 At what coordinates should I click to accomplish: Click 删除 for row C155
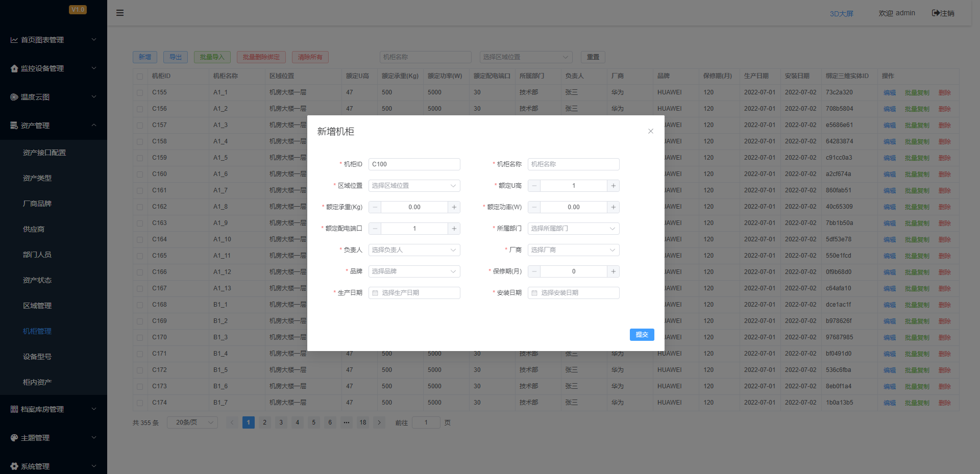tap(945, 93)
